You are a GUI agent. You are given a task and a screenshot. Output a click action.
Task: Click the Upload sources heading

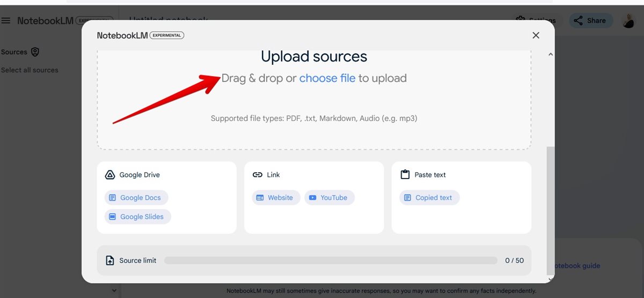pos(314,56)
